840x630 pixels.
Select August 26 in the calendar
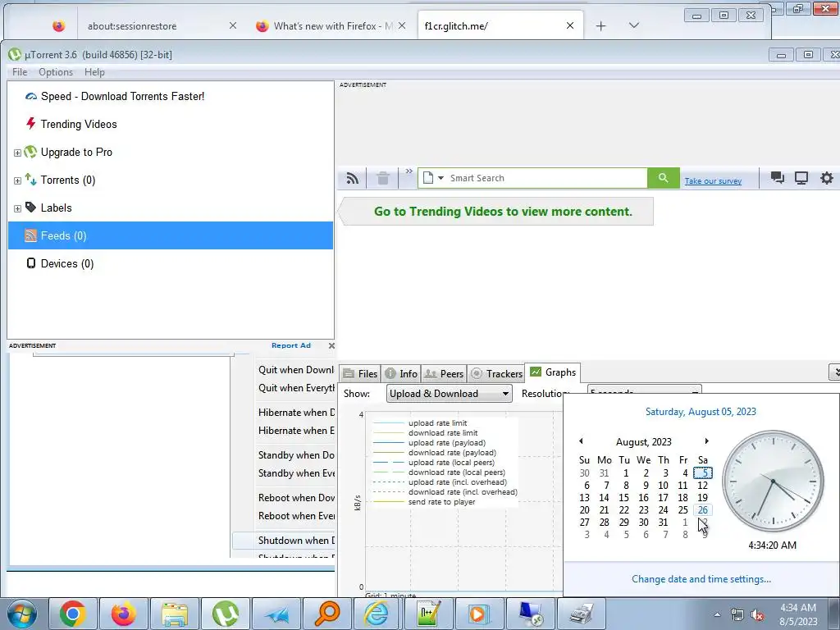pyautogui.click(x=702, y=510)
